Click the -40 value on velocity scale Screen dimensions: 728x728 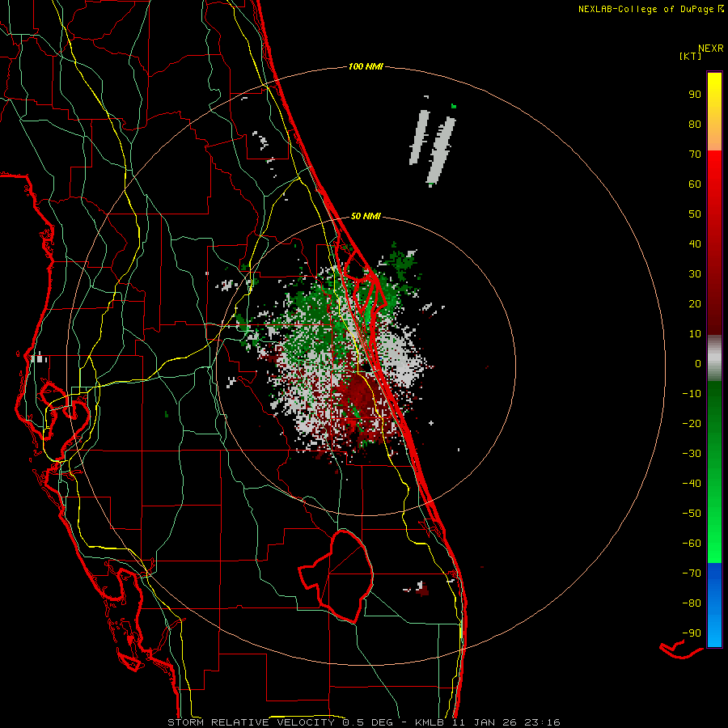[x=692, y=484]
